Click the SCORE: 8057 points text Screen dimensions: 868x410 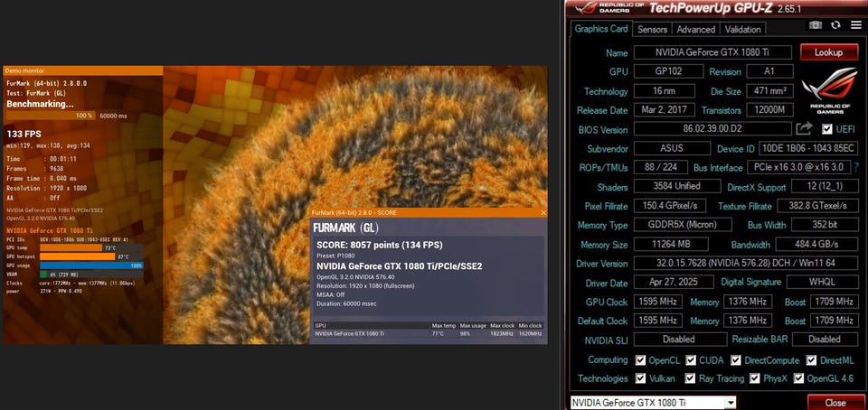click(379, 245)
